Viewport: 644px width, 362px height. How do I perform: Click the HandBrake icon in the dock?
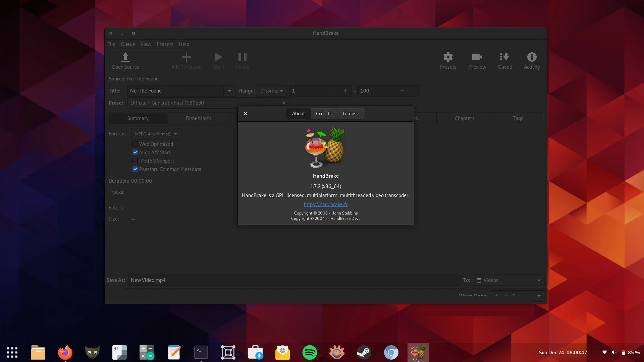tap(418, 352)
